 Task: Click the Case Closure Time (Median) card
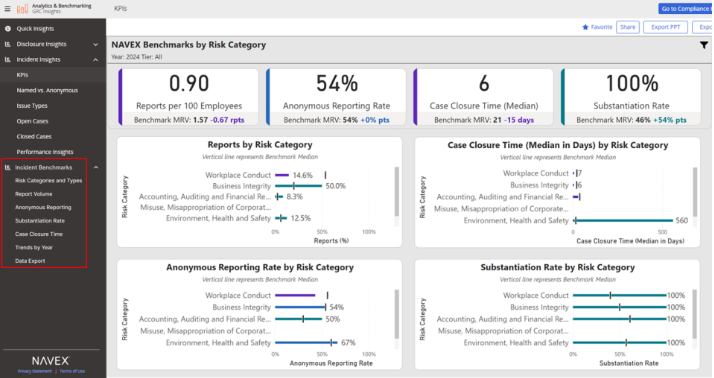[x=484, y=97]
